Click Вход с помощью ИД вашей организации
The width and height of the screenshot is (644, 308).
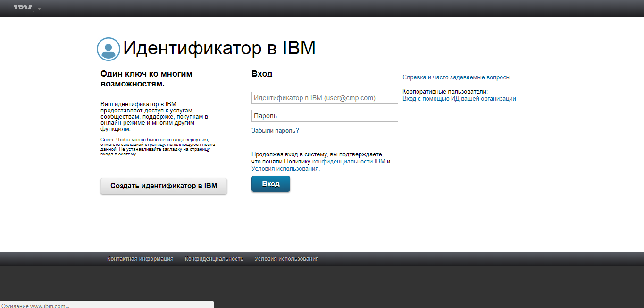pyautogui.click(x=459, y=98)
